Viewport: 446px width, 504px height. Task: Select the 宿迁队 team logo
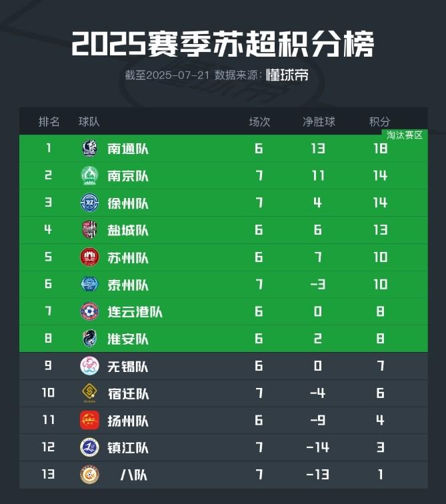[x=89, y=393]
